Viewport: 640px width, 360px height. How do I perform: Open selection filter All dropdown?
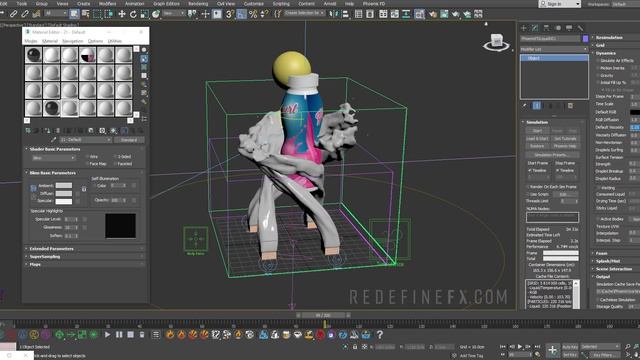pos(56,13)
